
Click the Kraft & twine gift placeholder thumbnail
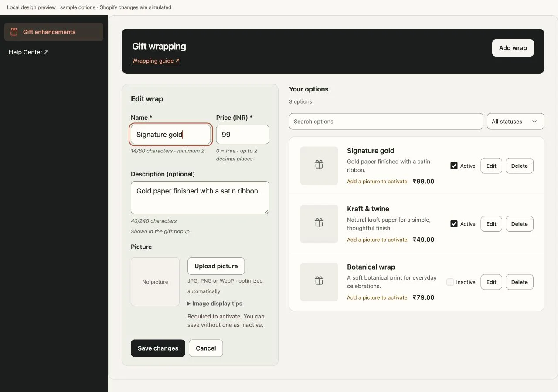[319, 224]
